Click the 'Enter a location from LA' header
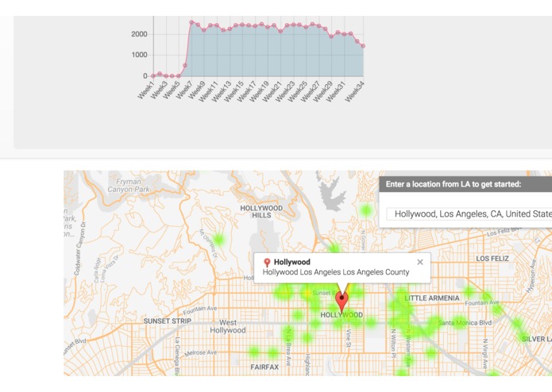This screenshot has height=392, width=552. 453,184
